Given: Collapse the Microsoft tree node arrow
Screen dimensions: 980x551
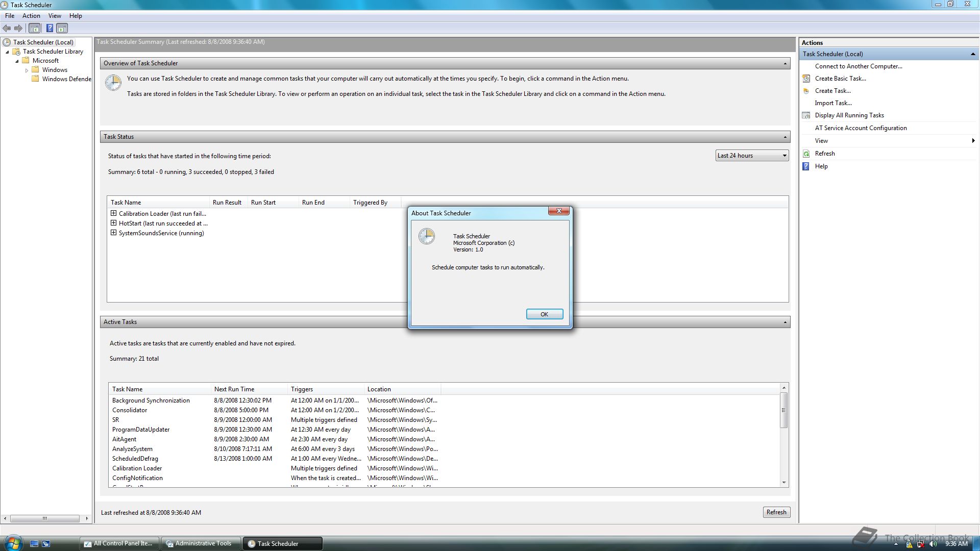Looking at the screenshot, I should (17, 61).
